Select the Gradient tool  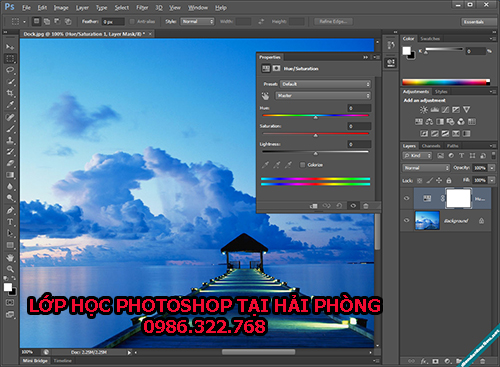point(10,175)
